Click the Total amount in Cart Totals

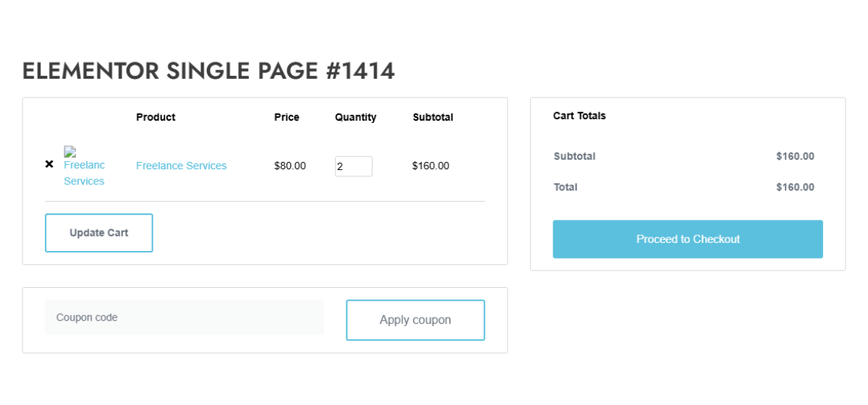795,187
